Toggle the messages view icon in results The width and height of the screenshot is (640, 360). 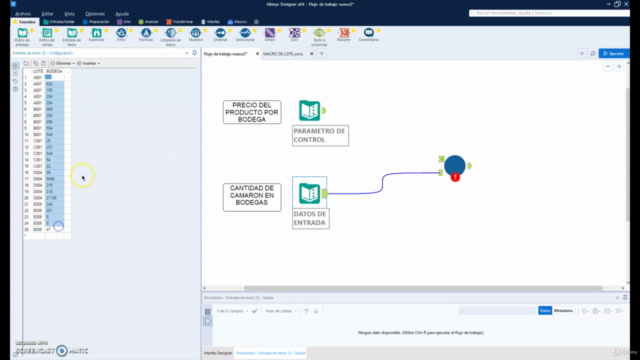[208, 322]
